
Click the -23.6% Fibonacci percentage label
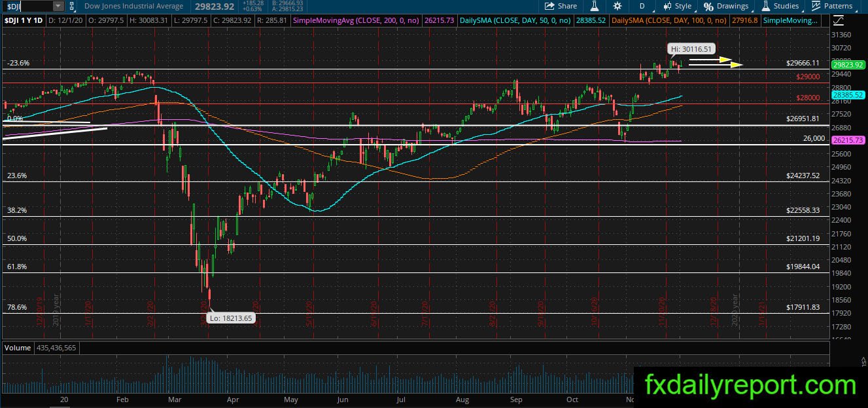[x=18, y=64]
